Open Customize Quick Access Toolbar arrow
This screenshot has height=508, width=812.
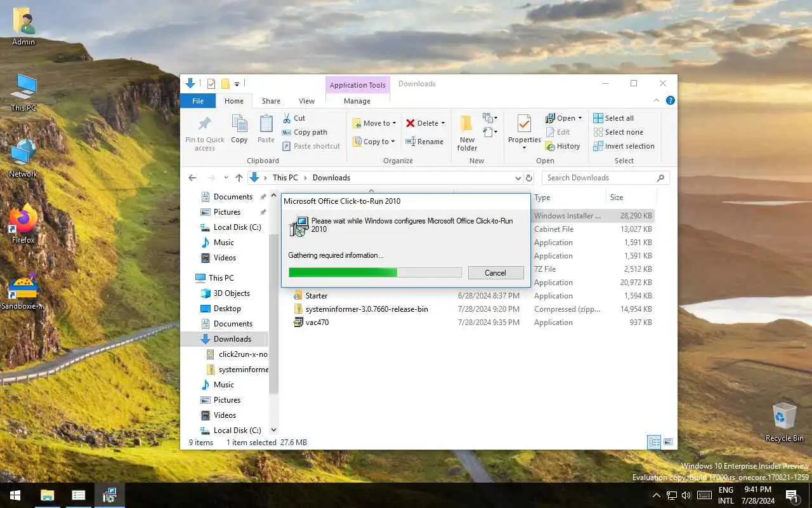tap(237, 84)
